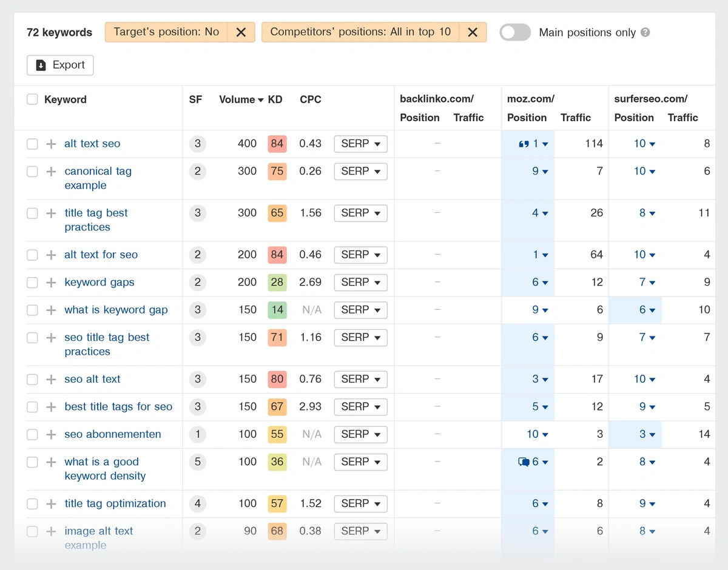Open SERP dropdown for seo abonnementen
Screen dimensions: 728x570
(x=360, y=434)
